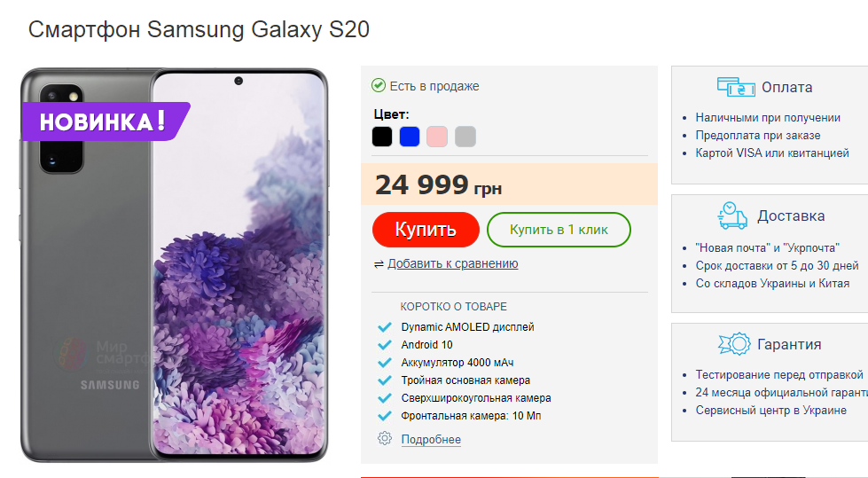Click the delivery truck icon beside Доставка
The height and width of the screenshot is (478, 868).
click(x=732, y=215)
